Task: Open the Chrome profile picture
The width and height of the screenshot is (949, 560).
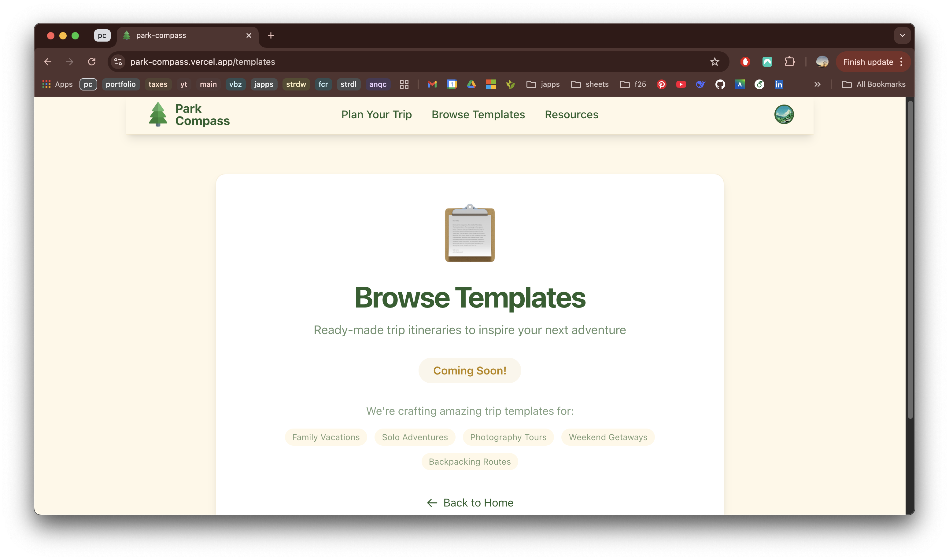Action: [x=822, y=62]
